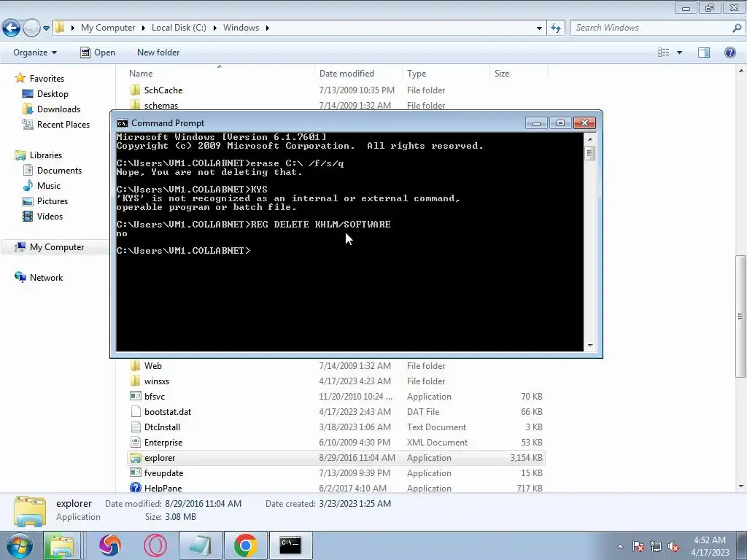Switch to Command Prompt taskbar button
747x560 pixels.
tap(291, 545)
